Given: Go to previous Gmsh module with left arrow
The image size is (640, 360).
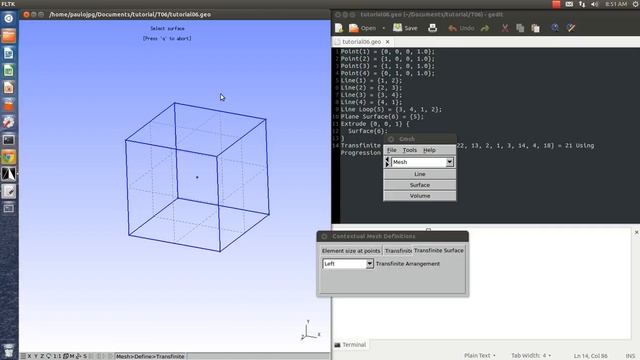Looking at the screenshot, I should pos(387,160).
